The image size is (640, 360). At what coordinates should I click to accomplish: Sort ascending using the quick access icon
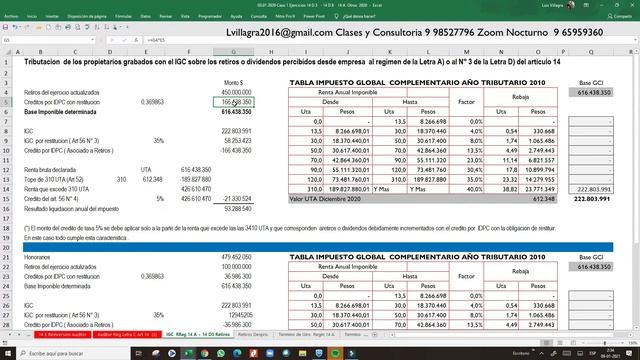(x=97, y=27)
